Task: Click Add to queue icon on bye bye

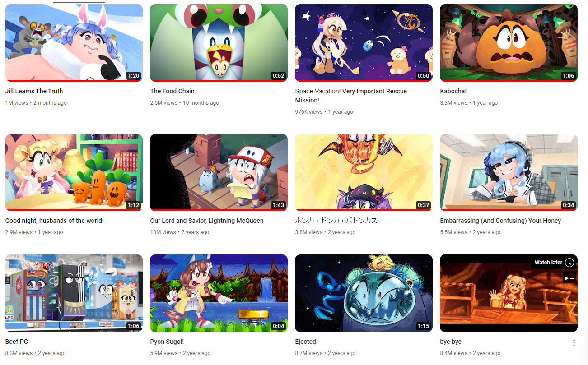Action: 569,277
